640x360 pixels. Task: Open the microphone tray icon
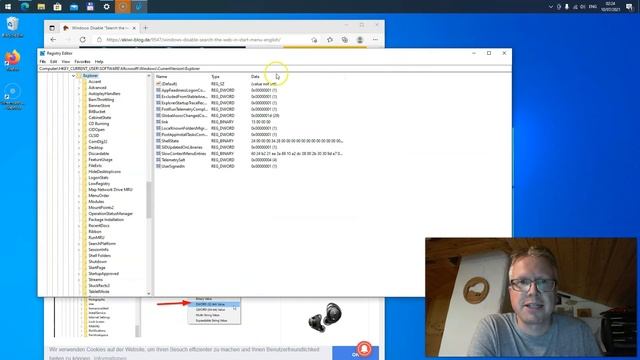[x=567, y=7]
